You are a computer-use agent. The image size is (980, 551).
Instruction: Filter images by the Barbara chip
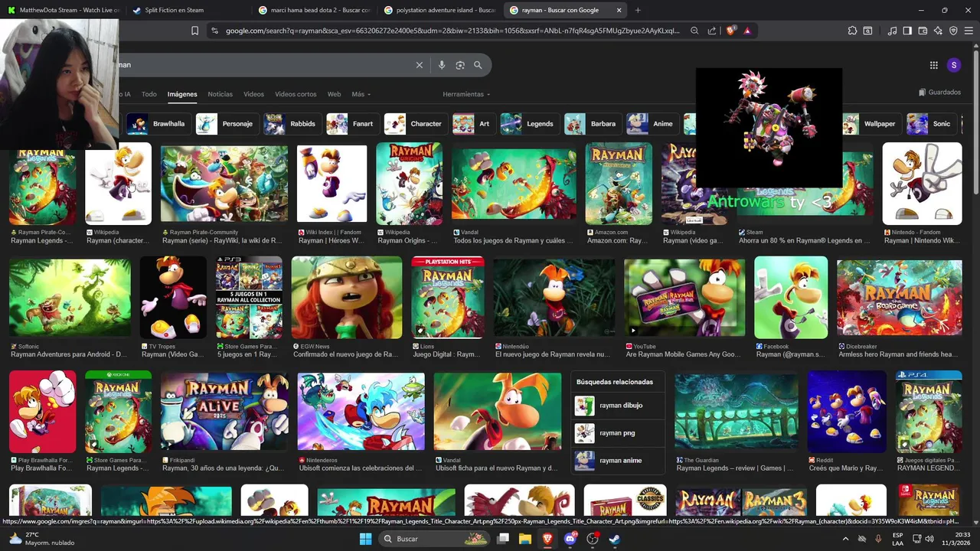592,124
